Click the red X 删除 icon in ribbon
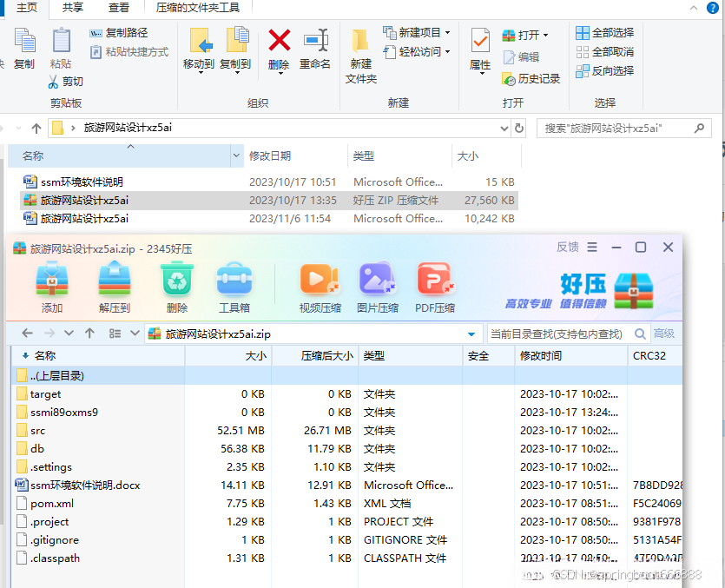This screenshot has height=588, width=725. click(x=280, y=40)
